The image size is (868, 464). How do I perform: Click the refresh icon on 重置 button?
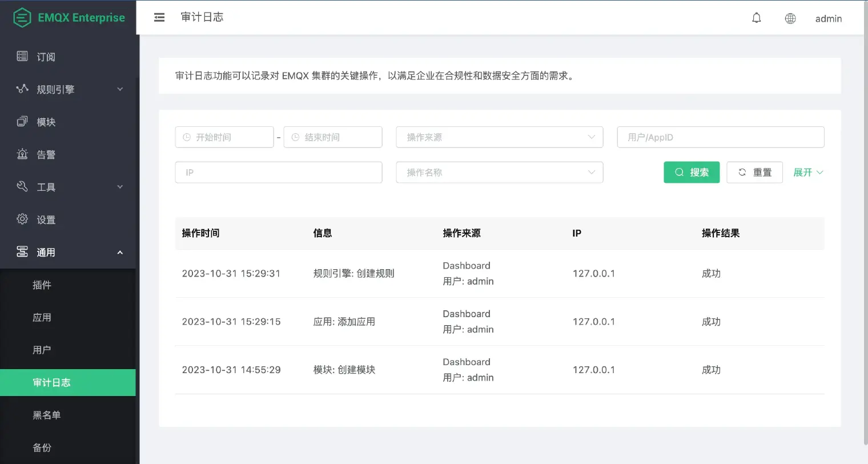[x=742, y=172]
